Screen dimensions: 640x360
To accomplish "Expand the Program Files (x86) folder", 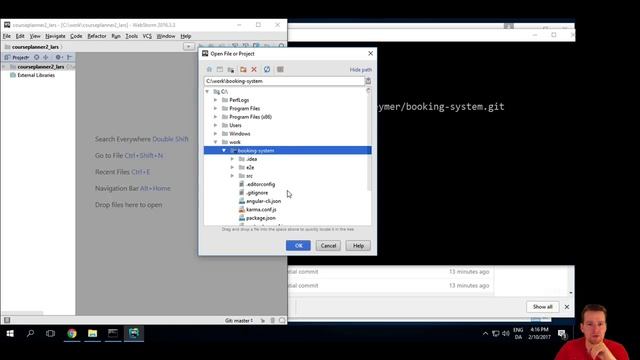I will tap(216, 117).
